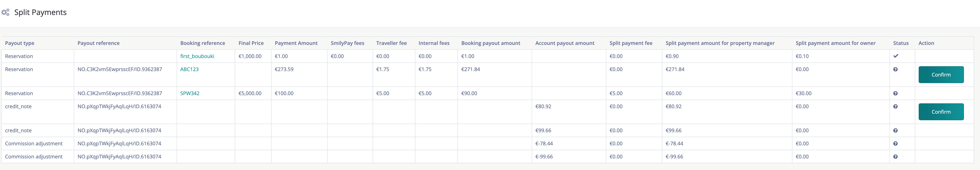Click the question mark status for SPW342
Screen dimensions: 980x170
pyautogui.click(x=896, y=93)
